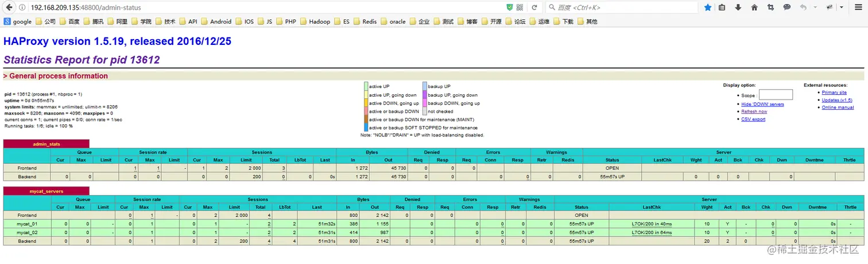Reload the page with the refresh arrow
This screenshot has height=264, width=868.
pyautogui.click(x=534, y=7)
